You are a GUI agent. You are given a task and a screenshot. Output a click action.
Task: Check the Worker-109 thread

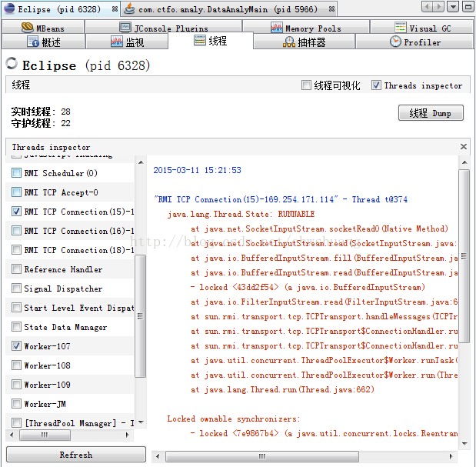click(x=16, y=385)
